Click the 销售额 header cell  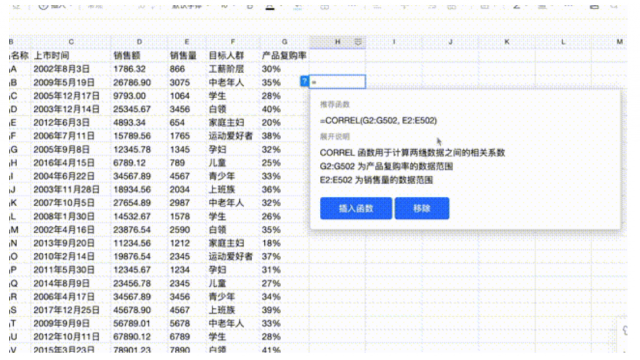pyautogui.click(x=139, y=56)
